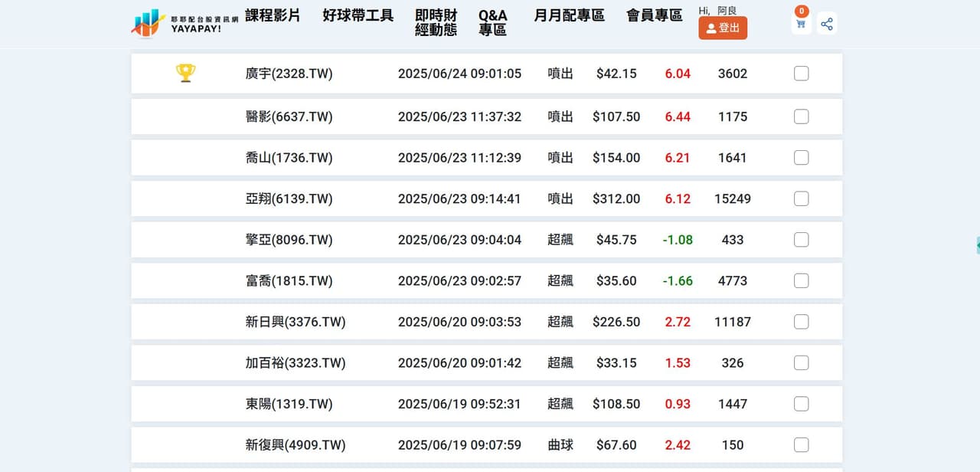The height and width of the screenshot is (472, 980).
Task: Select the 亞翔(6139.TW) row checkbox
Action: 801,198
